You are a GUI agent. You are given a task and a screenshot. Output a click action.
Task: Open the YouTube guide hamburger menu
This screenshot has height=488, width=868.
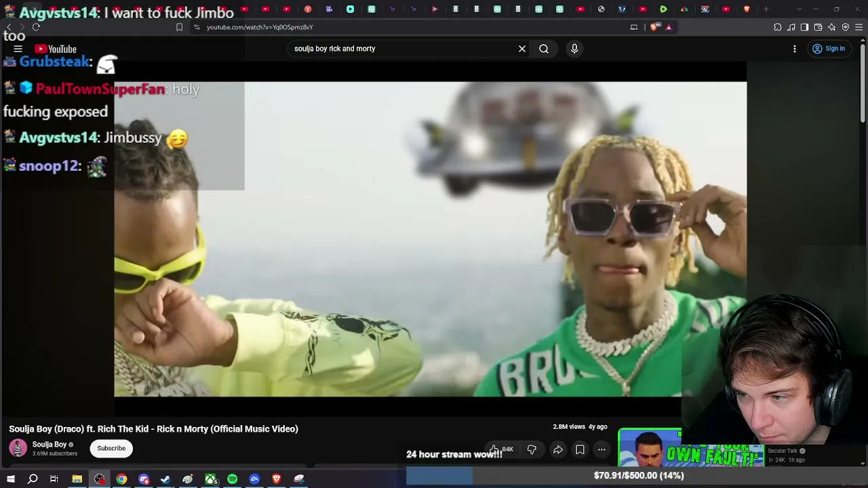(x=18, y=49)
